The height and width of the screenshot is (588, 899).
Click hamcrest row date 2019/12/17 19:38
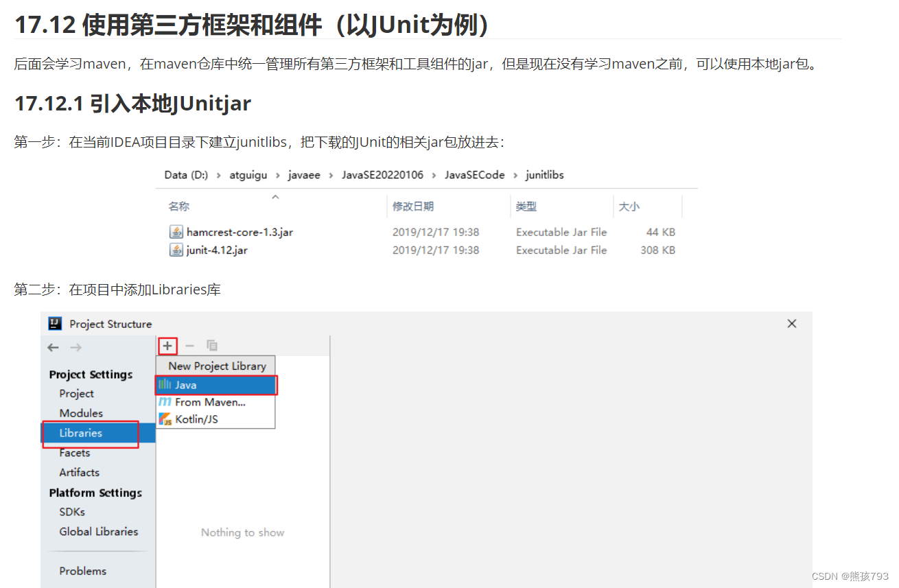[x=436, y=232]
